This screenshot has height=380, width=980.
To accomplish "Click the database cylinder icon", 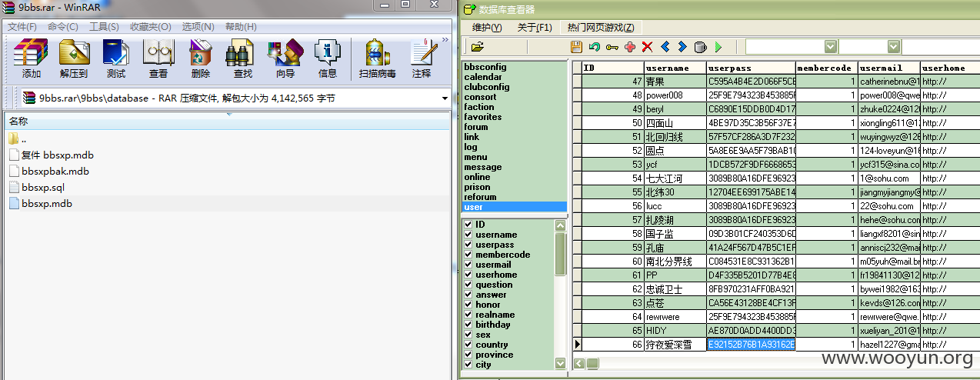I will coord(700,47).
